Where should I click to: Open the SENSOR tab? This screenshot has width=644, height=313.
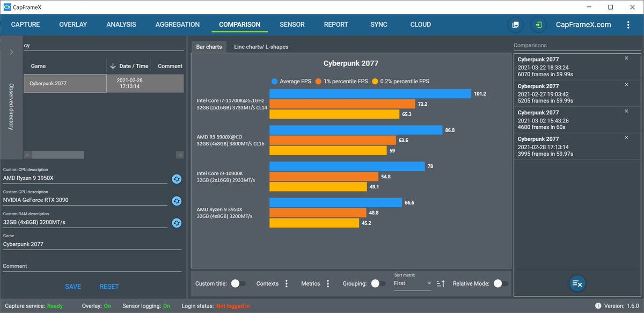coord(292,25)
